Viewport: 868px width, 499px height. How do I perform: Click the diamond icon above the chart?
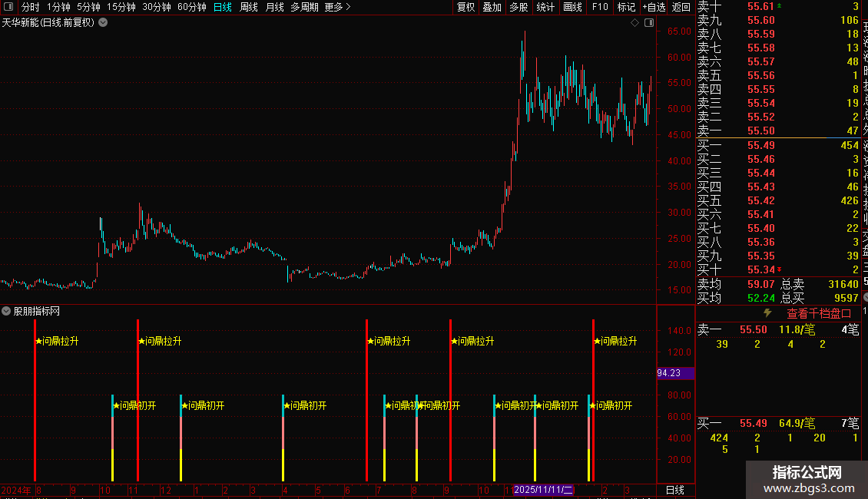tap(635, 23)
